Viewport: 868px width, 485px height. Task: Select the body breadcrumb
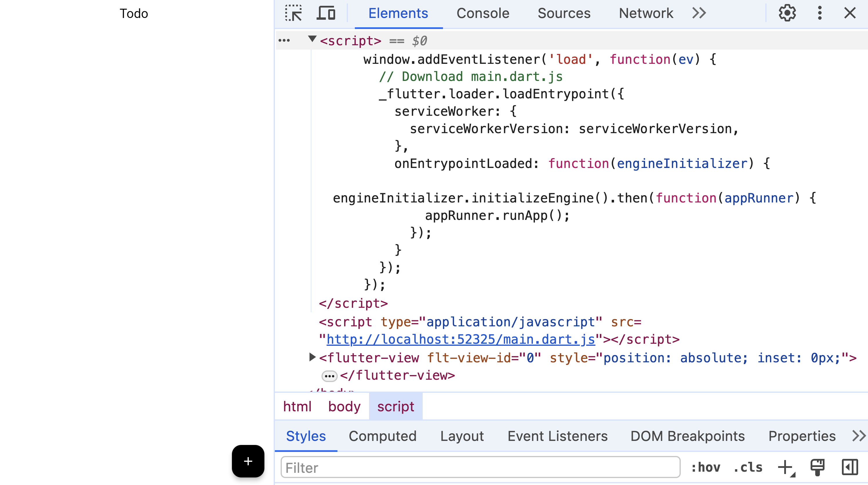click(344, 406)
